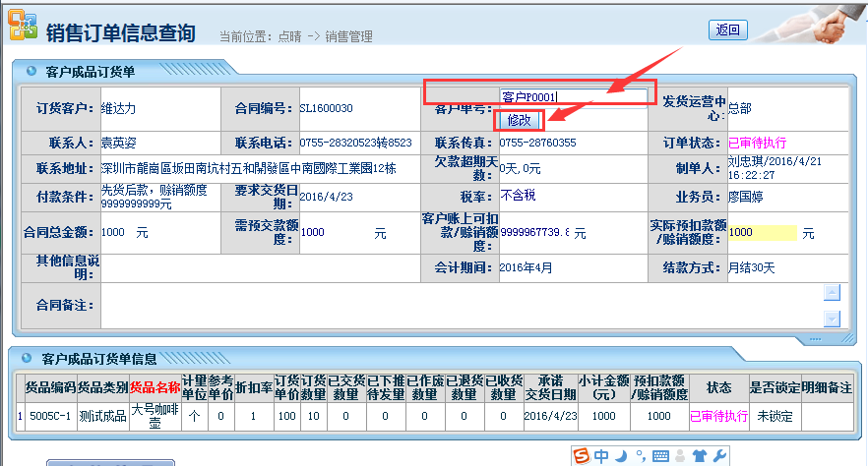Click the 销售管理 breadcrumb text
This screenshot has height=466, width=868.
348,36
